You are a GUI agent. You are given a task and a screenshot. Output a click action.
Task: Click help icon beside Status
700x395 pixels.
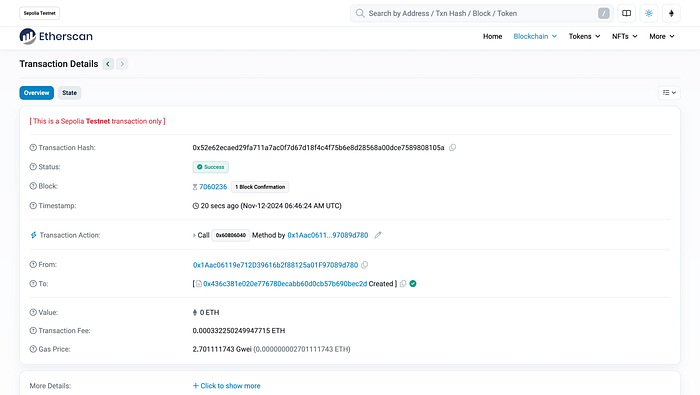click(33, 167)
